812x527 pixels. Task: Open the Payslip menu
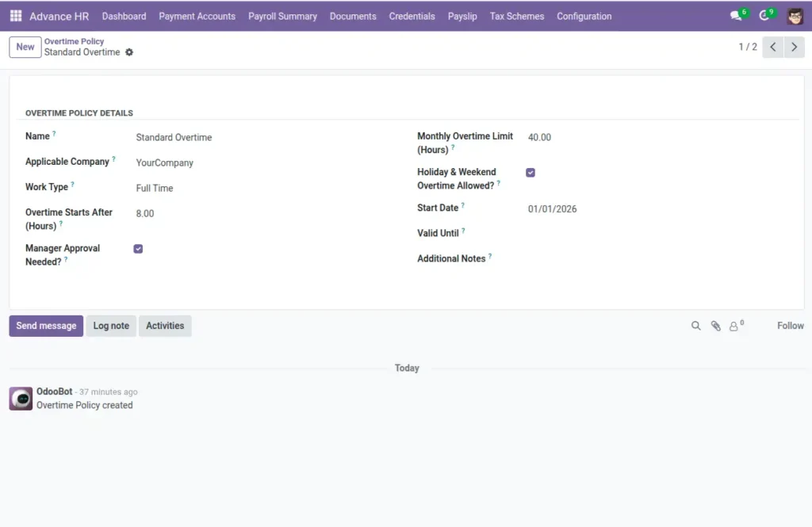click(x=462, y=16)
